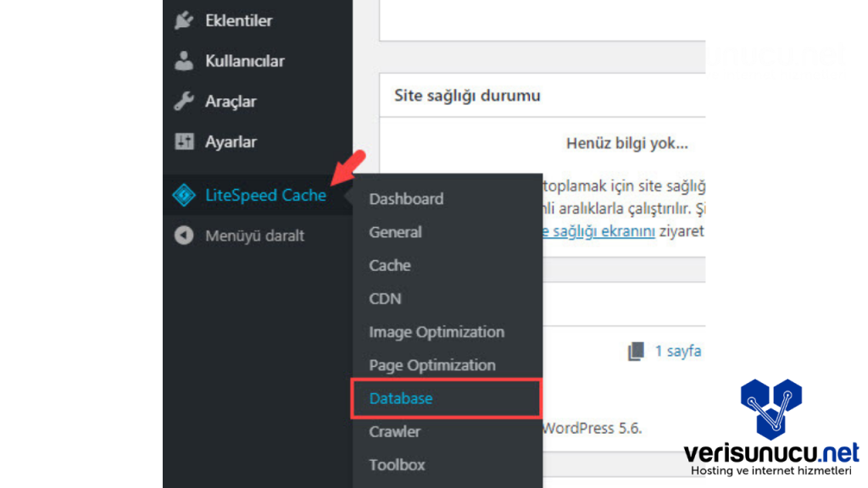The image size is (868, 488).
Task: Open the LiteSpeed Cache menu
Action: coord(265,196)
